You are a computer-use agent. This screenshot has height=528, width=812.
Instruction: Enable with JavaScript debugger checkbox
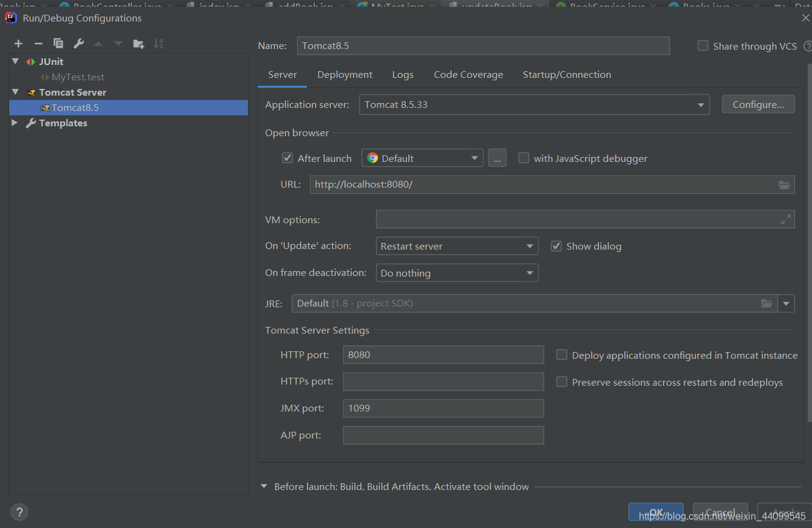click(524, 158)
